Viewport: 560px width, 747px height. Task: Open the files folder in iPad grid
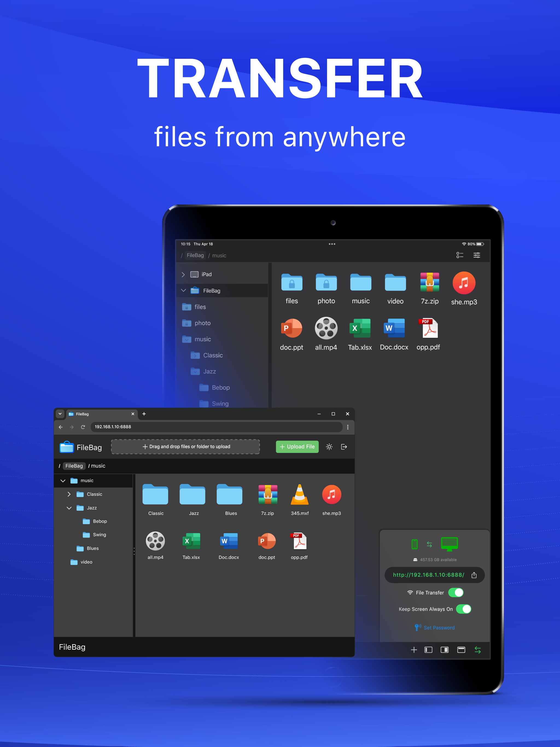(292, 289)
